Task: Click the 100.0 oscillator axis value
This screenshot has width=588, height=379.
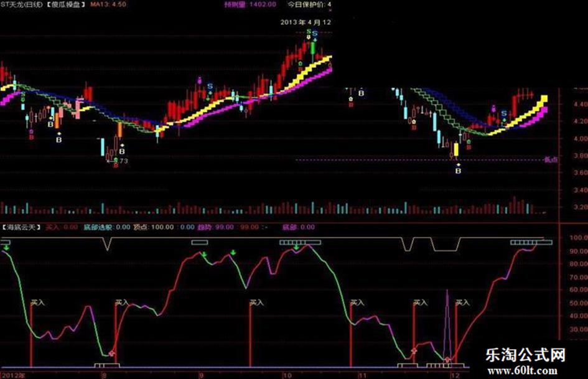Action: point(579,238)
